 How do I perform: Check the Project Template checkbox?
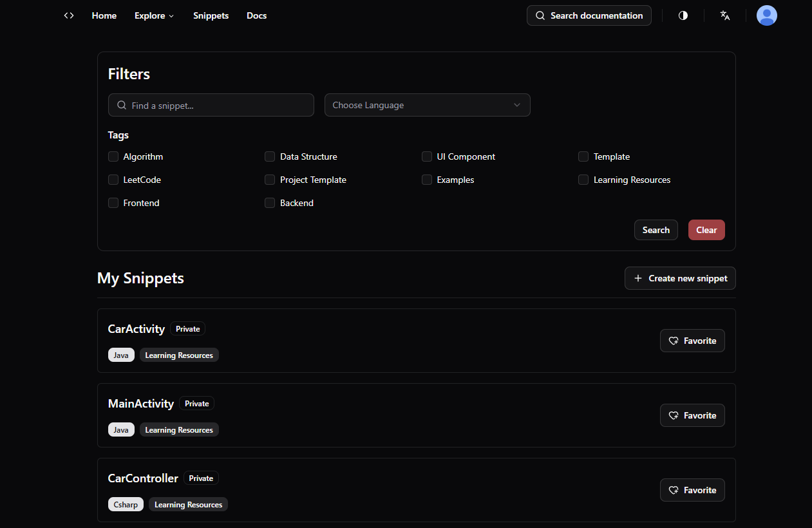[270, 180]
